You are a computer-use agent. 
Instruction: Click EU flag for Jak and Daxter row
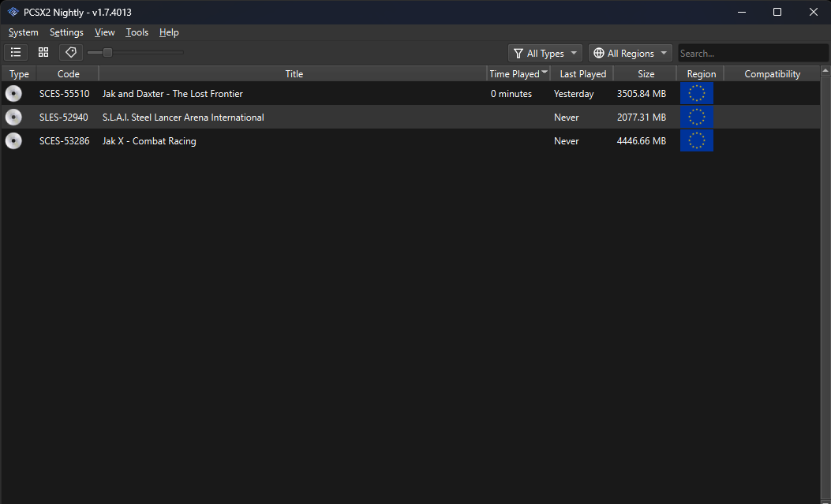[x=696, y=94]
